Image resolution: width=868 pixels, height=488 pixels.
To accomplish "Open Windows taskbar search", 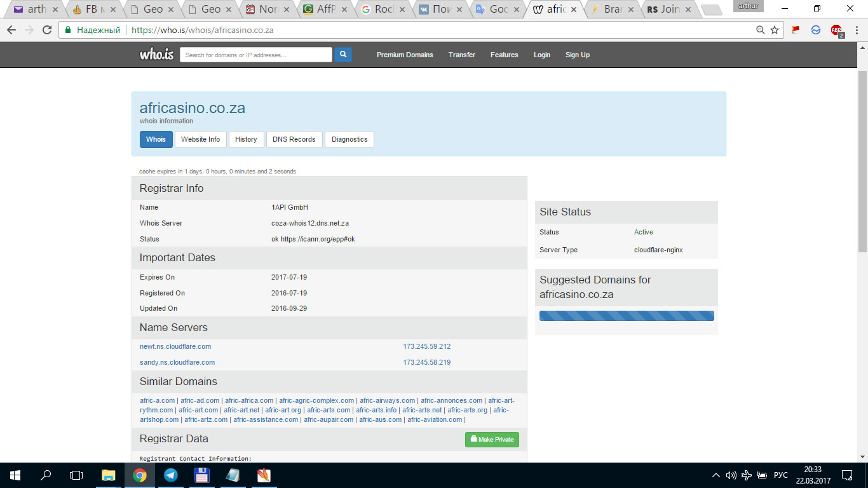I will coord(46,475).
